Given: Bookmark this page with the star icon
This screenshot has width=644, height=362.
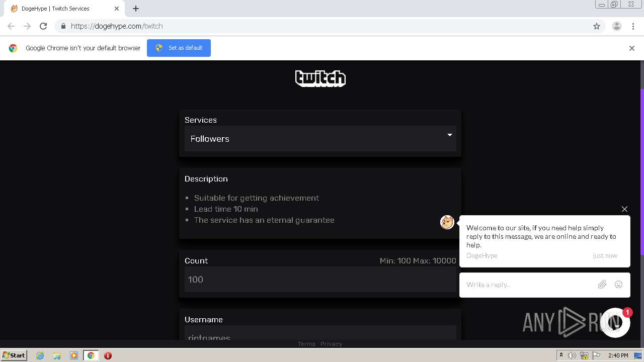Looking at the screenshot, I should click(597, 26).
